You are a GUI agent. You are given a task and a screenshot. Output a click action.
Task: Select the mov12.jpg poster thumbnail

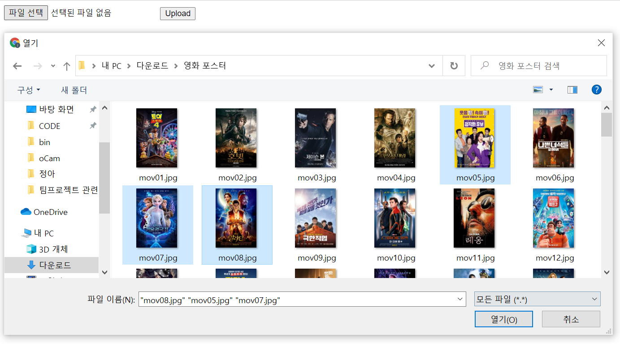(553, 218)
